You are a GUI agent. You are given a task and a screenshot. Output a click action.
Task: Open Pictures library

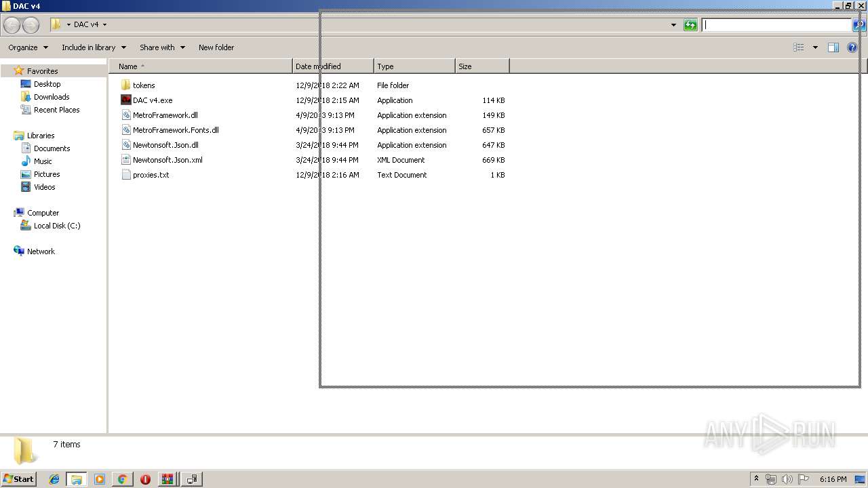[47, 174]
